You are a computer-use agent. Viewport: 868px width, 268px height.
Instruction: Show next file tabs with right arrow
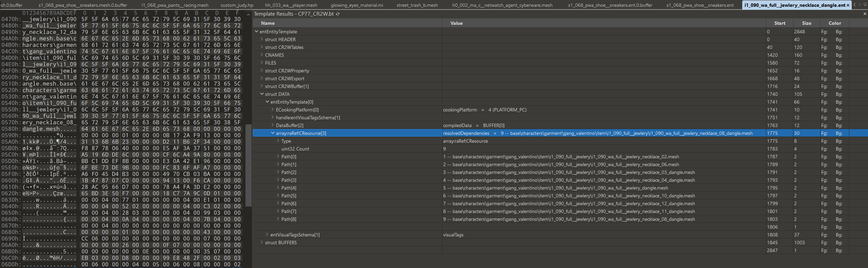pyautogui.click(x=860, y=5)
